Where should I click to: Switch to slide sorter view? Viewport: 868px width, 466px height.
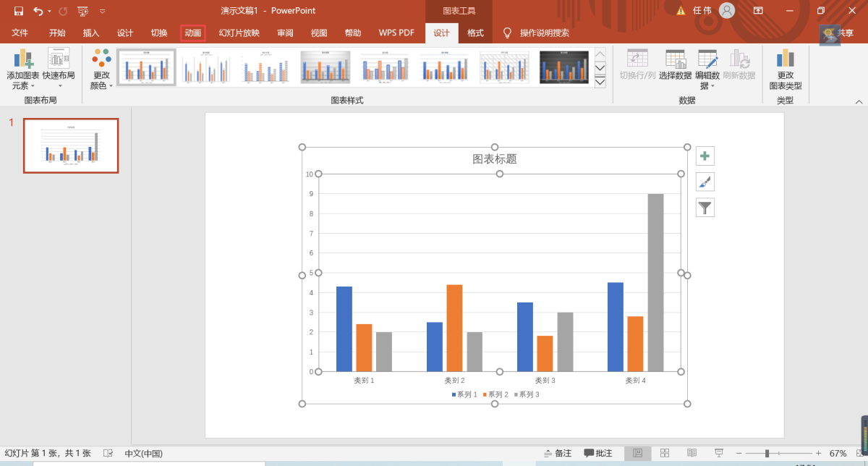pyautogui.click(x=665, y=453)
